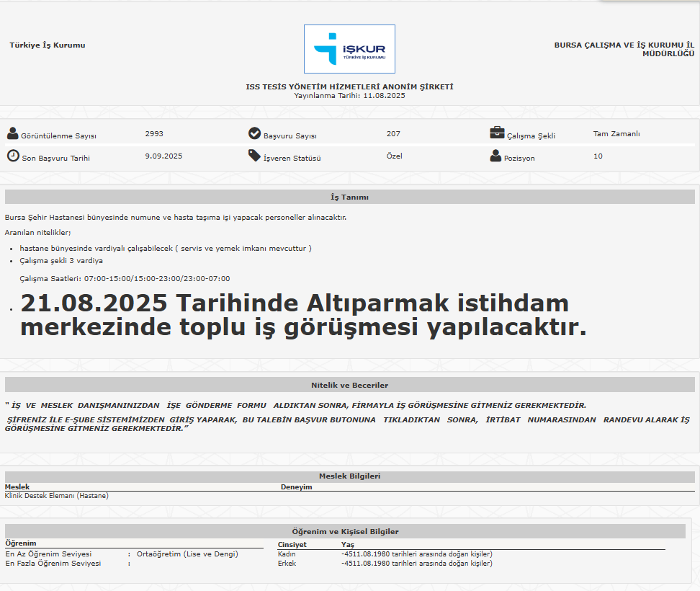Click the bullet 'Çalışma şekli 3 vardiya'

[61, 261]
